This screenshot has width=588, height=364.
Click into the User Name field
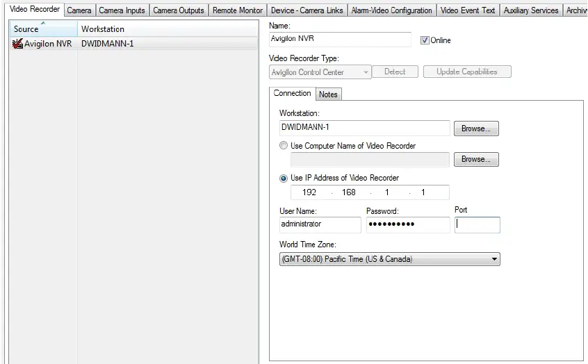pyautogui.click(x=320, y=224)
